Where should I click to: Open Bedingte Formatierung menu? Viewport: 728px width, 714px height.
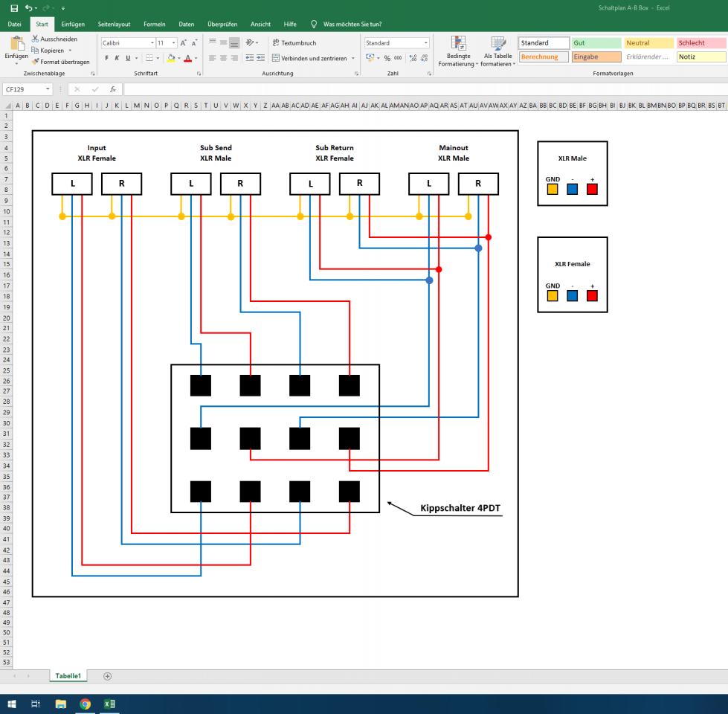click(458, 52)
